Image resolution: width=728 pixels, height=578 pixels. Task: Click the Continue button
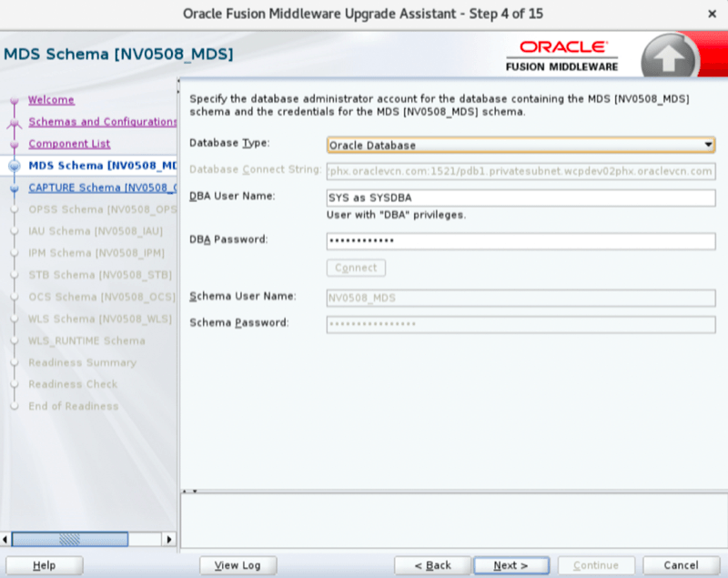pos(596,565)
